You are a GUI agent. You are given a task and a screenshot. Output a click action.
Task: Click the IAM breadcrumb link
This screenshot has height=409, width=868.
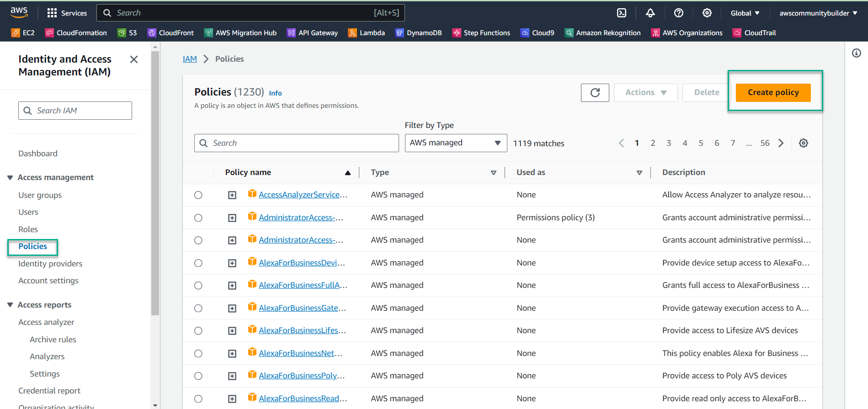(x=190, y=59)
